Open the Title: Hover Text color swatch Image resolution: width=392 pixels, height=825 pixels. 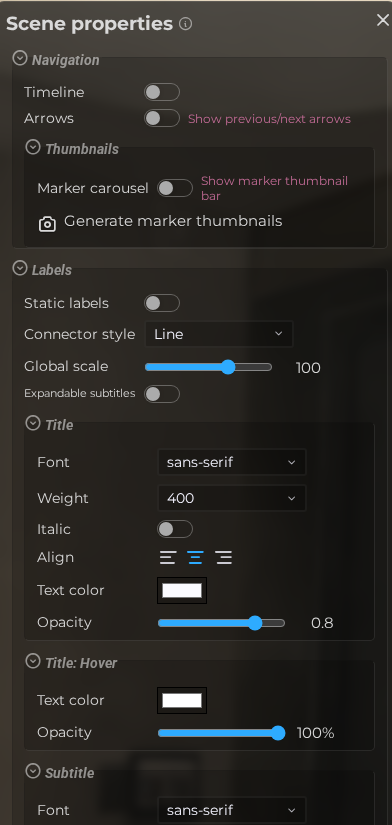(182, 700)
